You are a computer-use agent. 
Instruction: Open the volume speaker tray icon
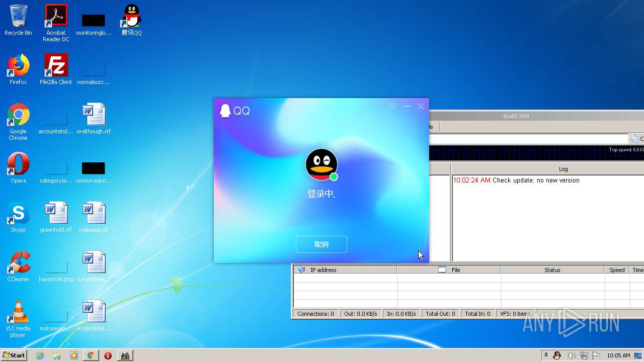point(572,355)
